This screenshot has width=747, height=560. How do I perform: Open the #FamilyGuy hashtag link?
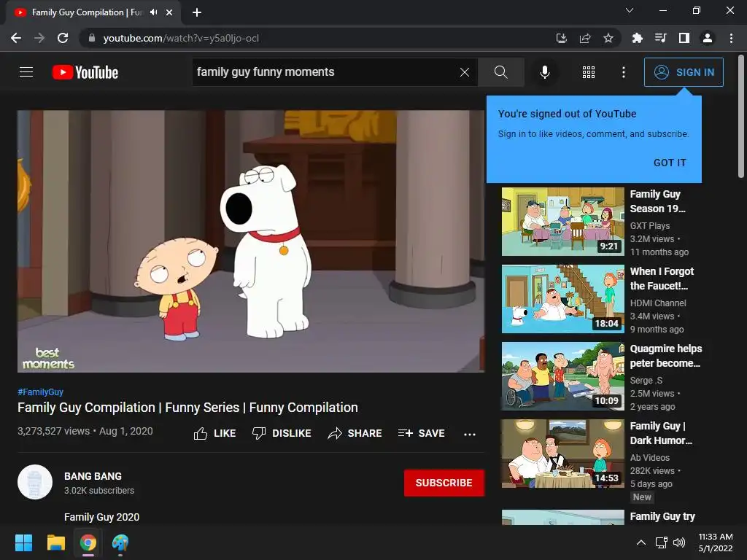click(x=41, y=392)
